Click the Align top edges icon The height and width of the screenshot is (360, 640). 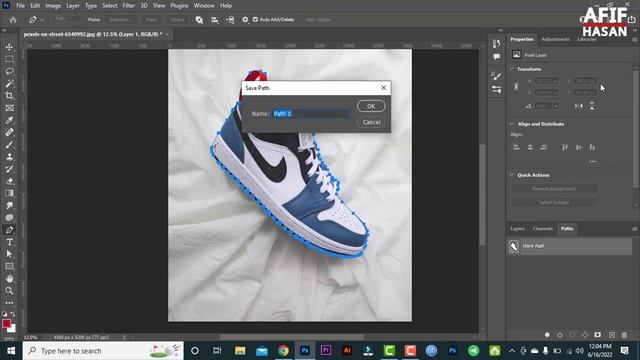pos(565,147)
